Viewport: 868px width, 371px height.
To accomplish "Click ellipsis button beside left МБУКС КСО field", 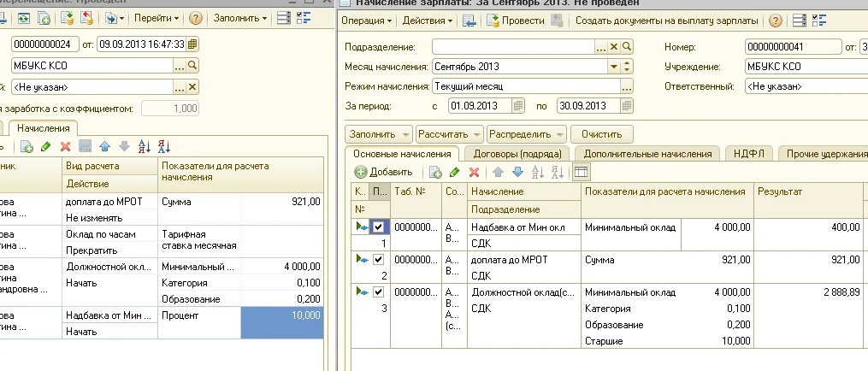I will (180, 65).
